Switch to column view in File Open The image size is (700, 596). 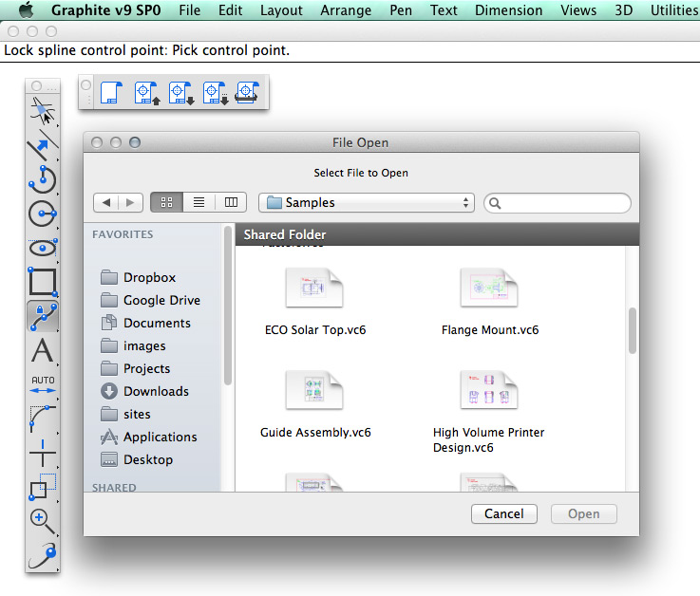click(x=231, y=202)
